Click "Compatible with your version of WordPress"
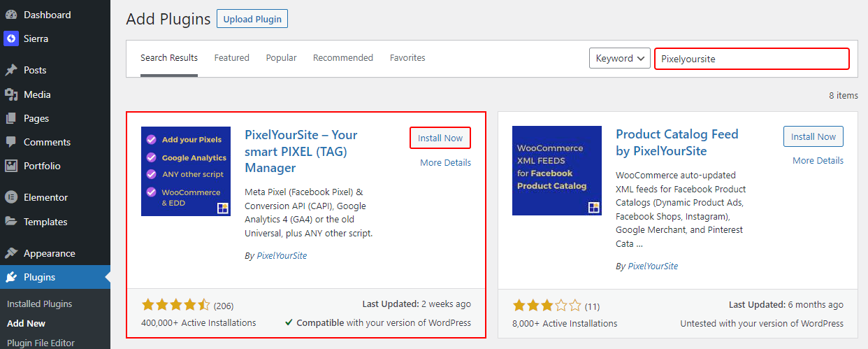 click(x=378, y=323)
